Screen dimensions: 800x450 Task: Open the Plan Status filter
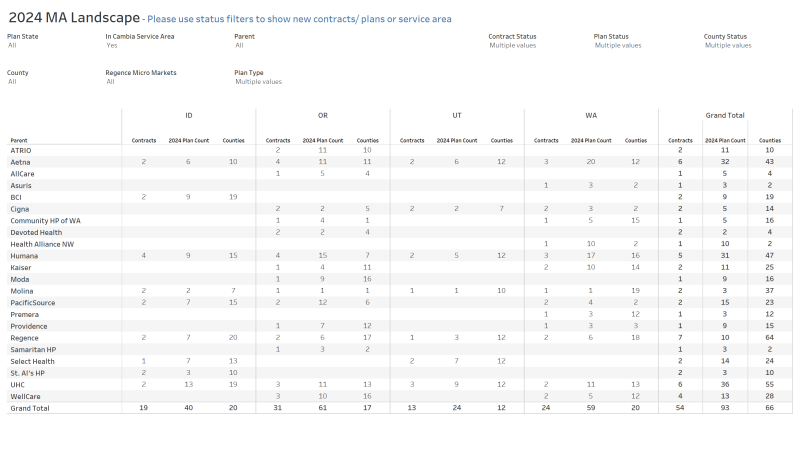(617, 45)
